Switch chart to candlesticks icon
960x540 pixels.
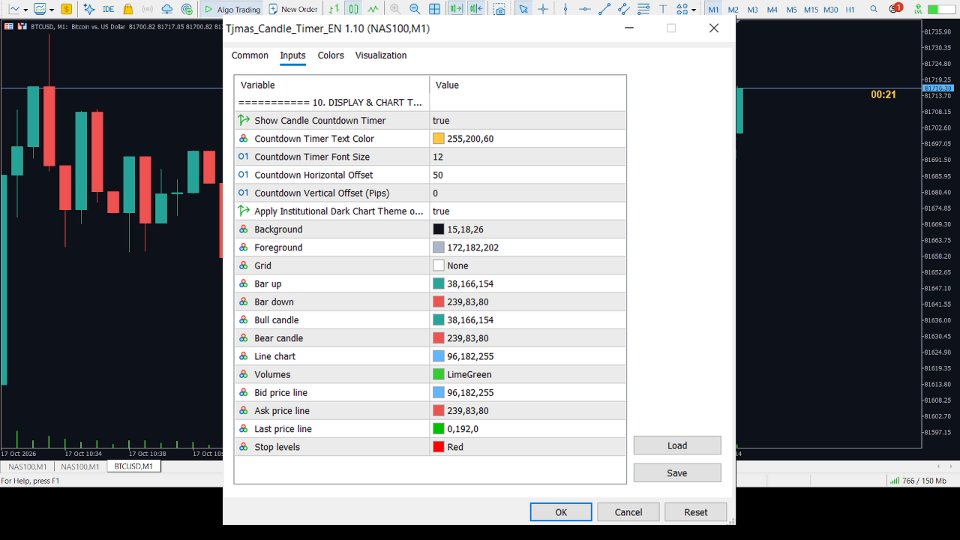point(354,9)
